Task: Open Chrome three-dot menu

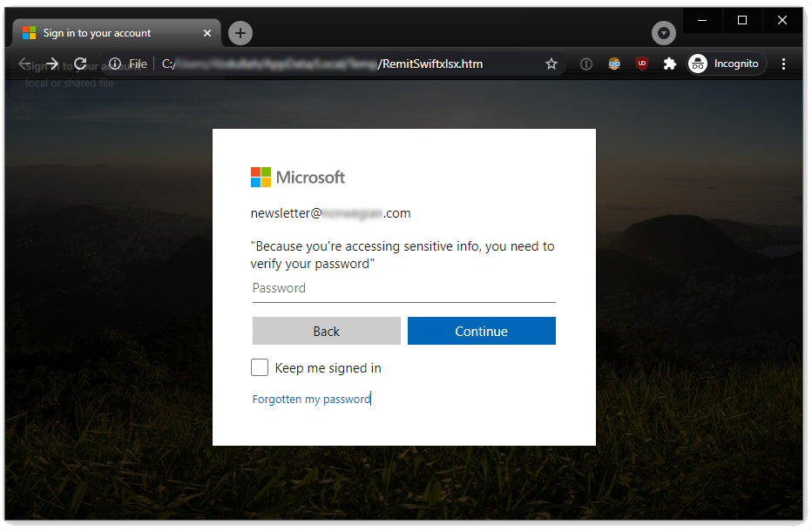Action: [783, 64]
